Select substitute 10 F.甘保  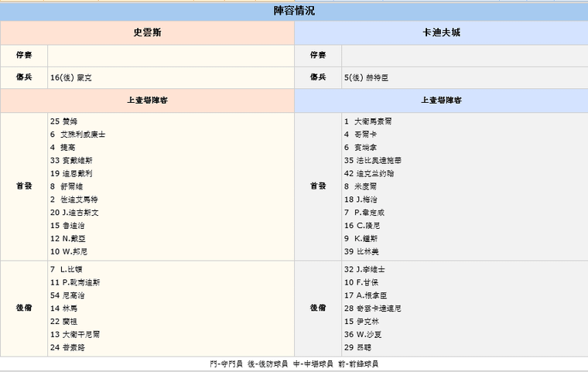(361, 282)
